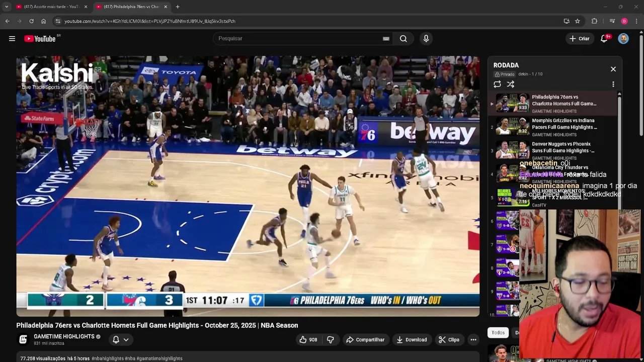Open the browser home page
Screen dimensions: 644x362
click(x=43, y=21)
